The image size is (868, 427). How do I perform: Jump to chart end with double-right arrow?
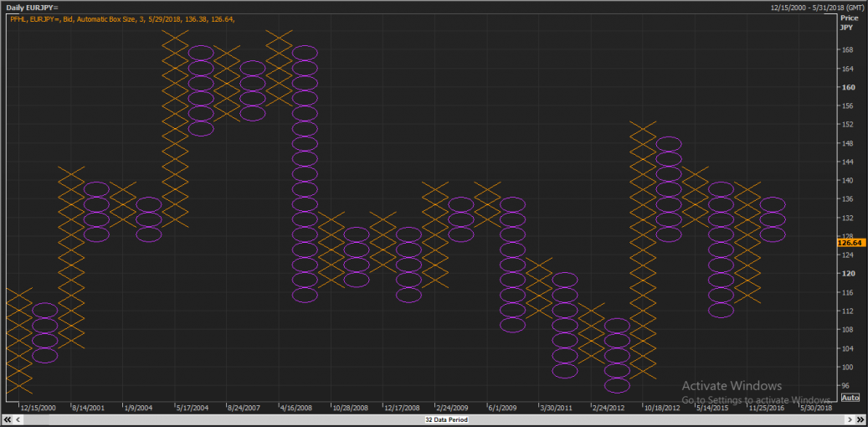pos(859,419)
